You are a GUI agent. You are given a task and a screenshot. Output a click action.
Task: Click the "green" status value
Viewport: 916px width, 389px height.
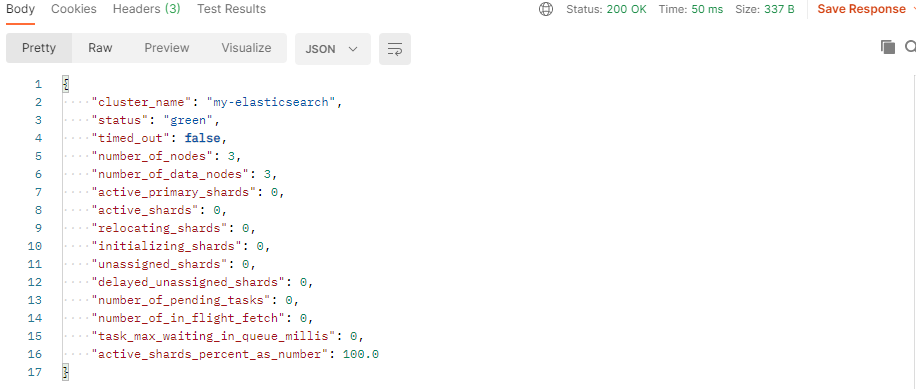[x=189, y=120]
